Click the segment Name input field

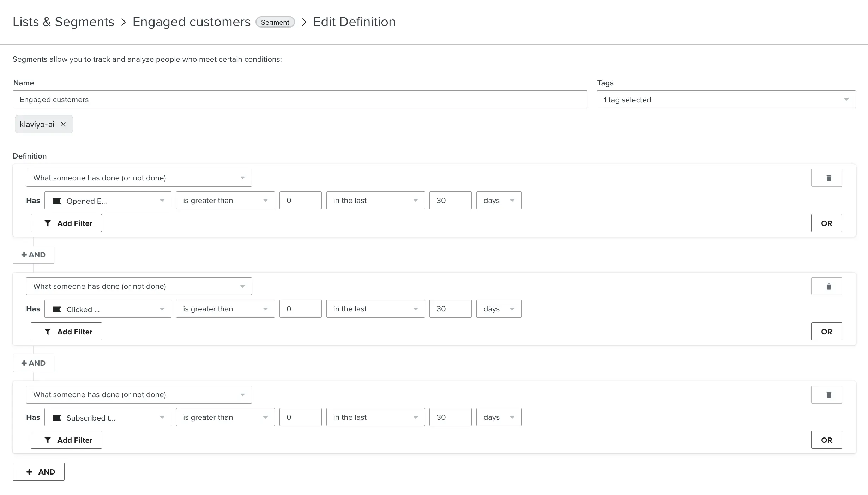(300, 100)
